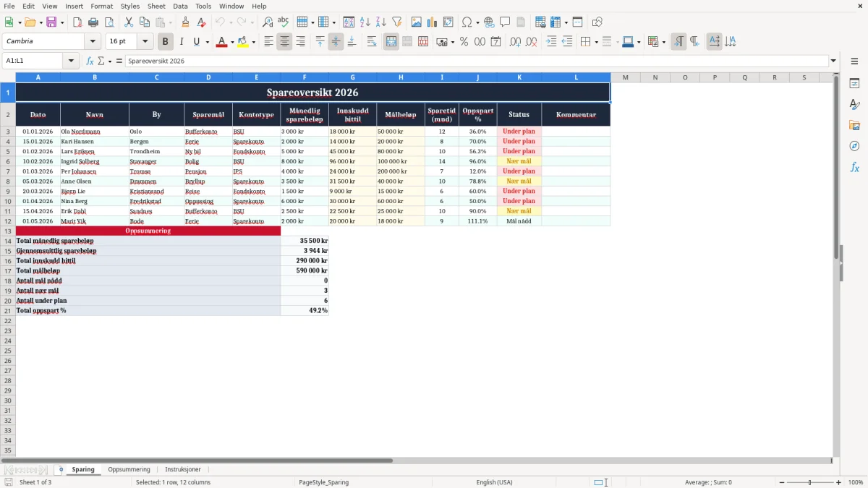Toggle Align Left
This screenshot has width=868, height=488.
coord(268,42)
